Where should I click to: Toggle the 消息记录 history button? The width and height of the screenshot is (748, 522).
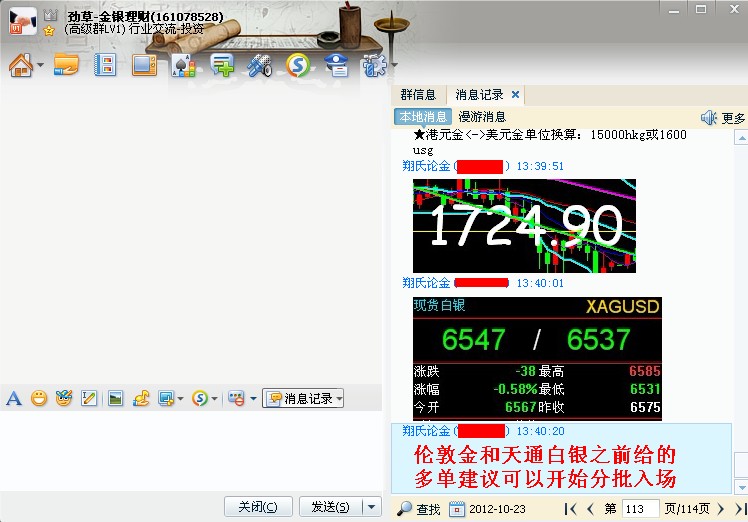[x=302, y=398]
